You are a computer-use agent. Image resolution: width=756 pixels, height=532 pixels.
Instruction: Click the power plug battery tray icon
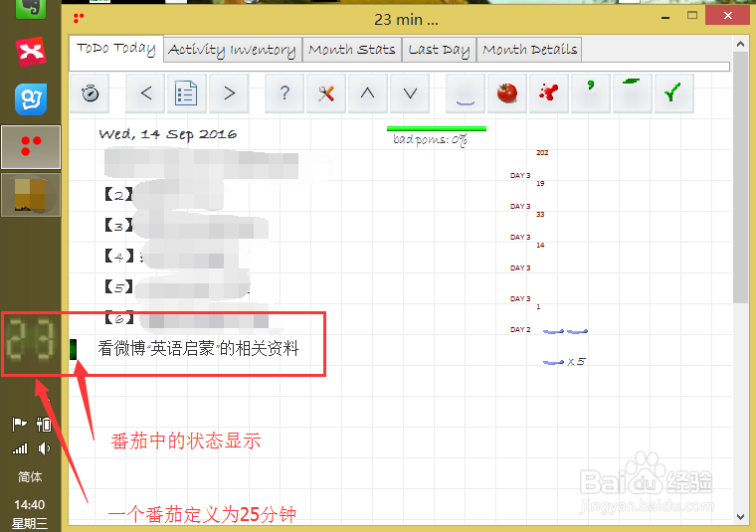(44, 425)
